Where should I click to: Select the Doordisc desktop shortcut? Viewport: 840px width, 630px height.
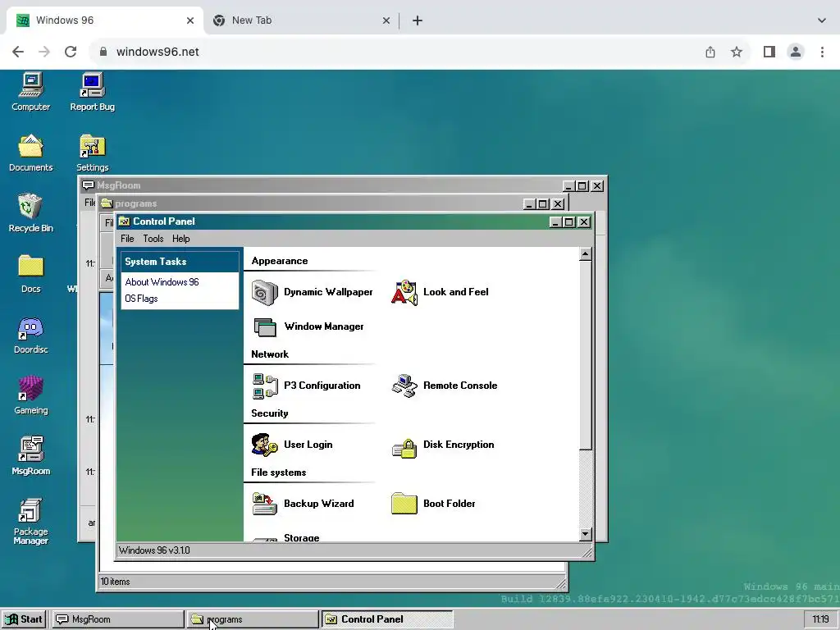(30, 336)
